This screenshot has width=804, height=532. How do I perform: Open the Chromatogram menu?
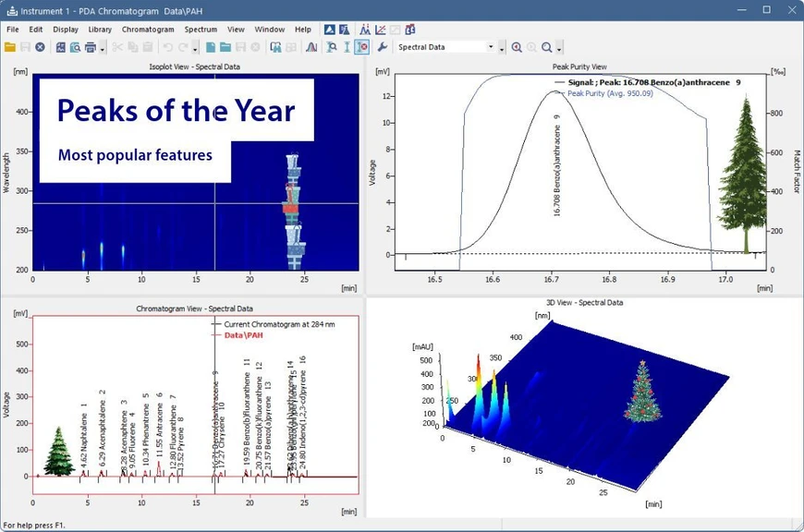(x=148, y=30)
